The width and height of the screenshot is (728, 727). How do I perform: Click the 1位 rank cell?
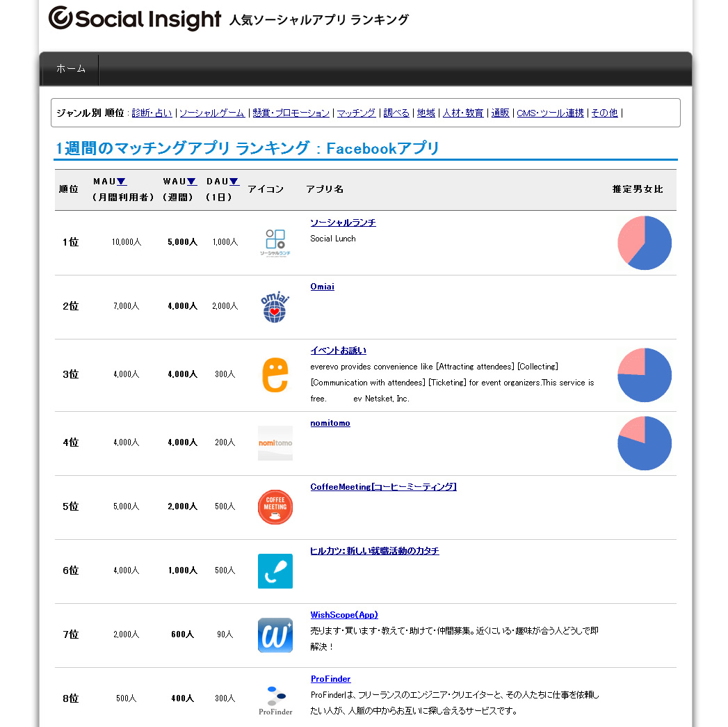pyautogui.click(x=70, y=242)
